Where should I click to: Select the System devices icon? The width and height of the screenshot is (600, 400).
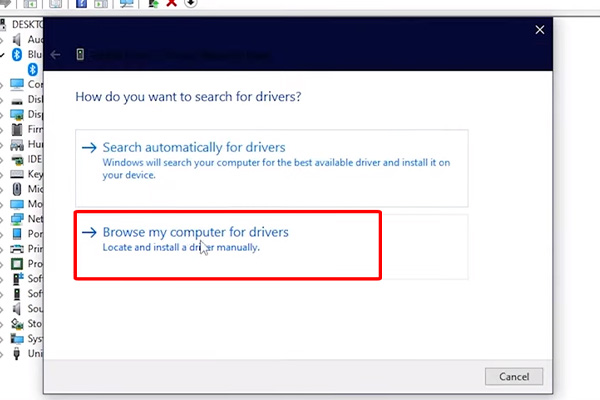click(16, 339)
